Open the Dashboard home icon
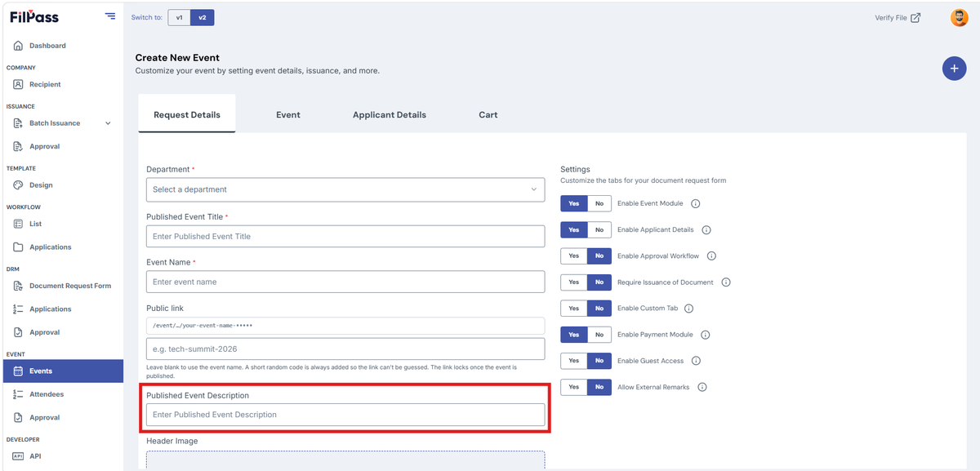The width and height of the screenshot is (980, 471). (x=18, y=46)
